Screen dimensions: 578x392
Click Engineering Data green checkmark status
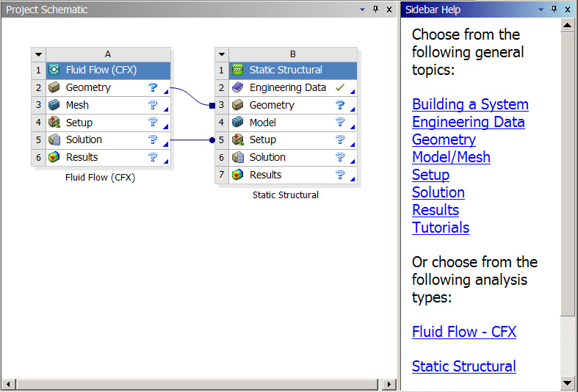[339, 88]
